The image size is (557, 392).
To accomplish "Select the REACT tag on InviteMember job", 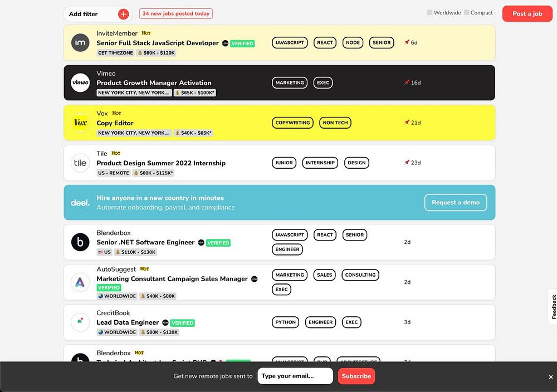I will pos(325,43).
